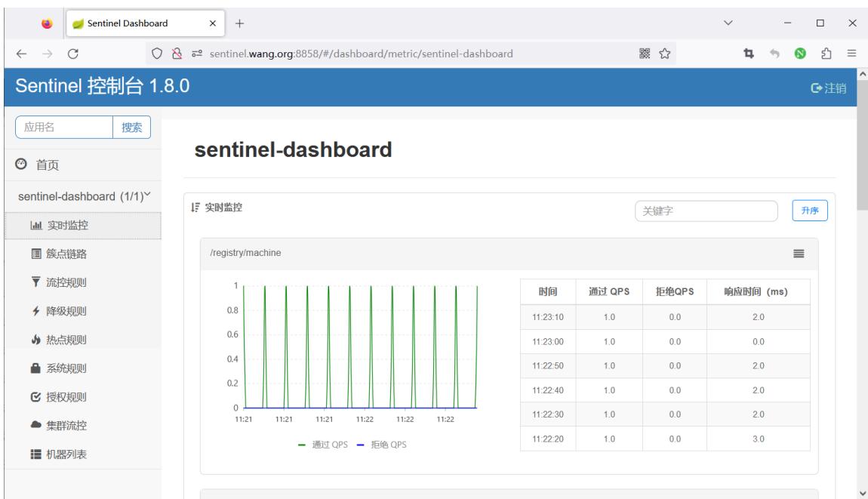Open 降级规则 in the sidebar
Viewport: 868px width, 499px height.
pos(83,311)
